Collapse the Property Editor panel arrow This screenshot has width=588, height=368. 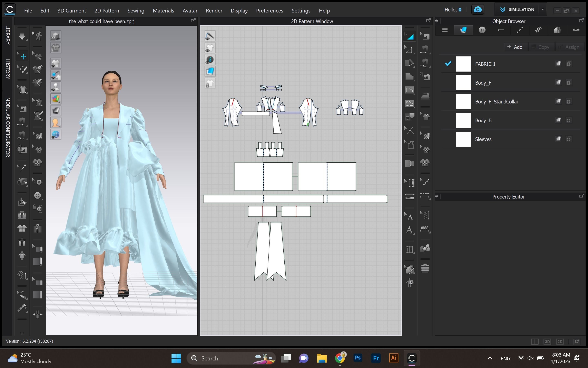pyautogui.click(x=437, y=196)
